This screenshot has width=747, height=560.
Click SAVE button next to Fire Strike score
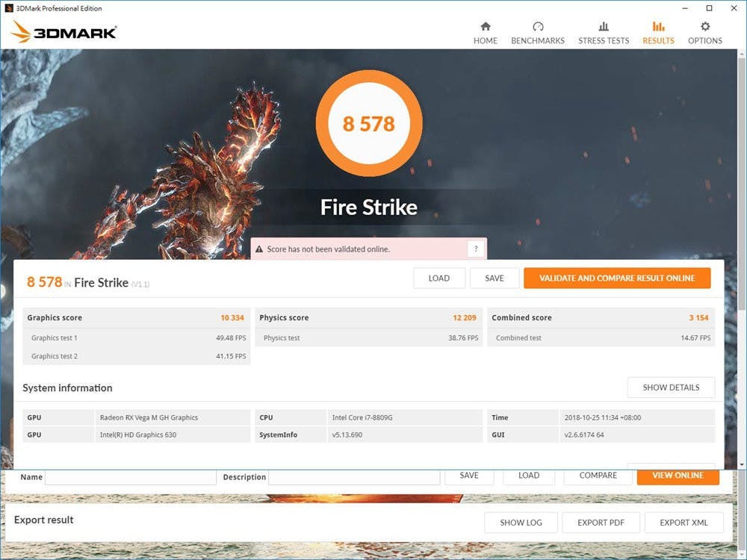click(x=494, y=278)
